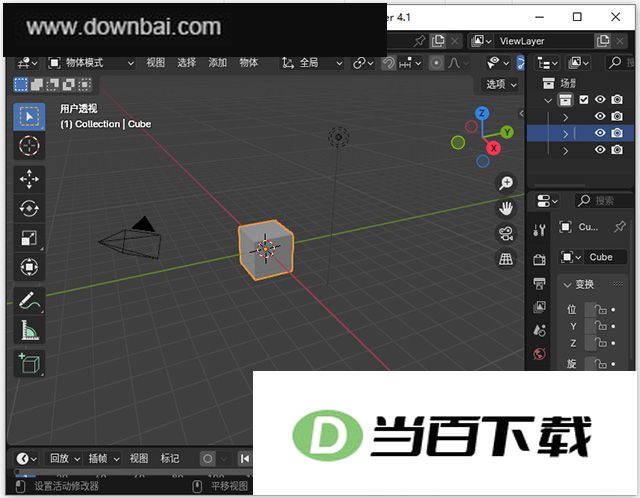Open the 选择 select menu

(x=187, y=63)
